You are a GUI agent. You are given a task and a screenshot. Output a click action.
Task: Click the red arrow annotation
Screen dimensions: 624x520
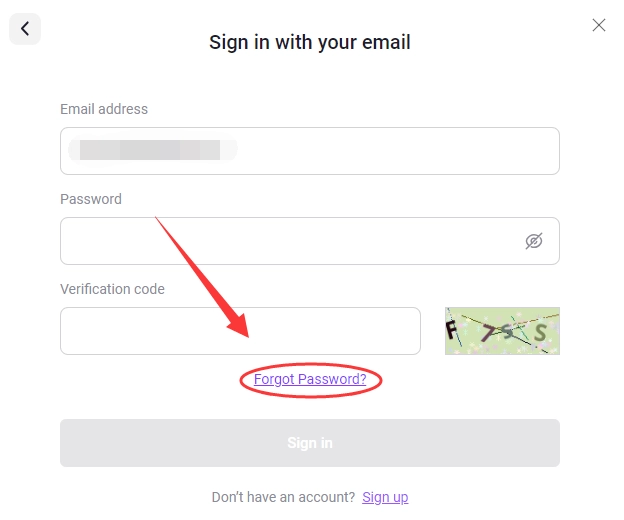(x=200, y=275)
